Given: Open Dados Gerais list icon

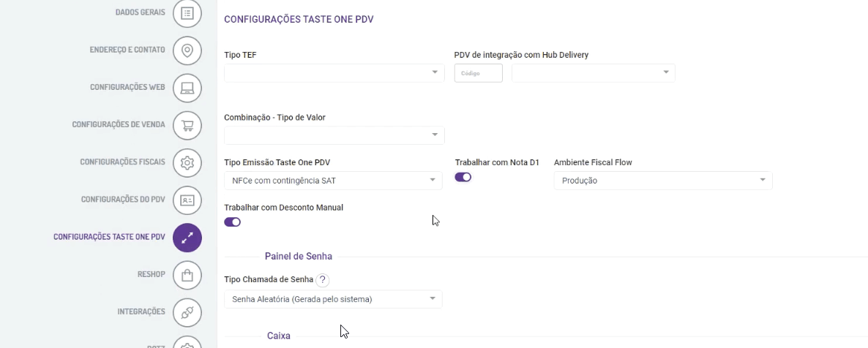Looking at the screenshot, I should tap(187, 13).
